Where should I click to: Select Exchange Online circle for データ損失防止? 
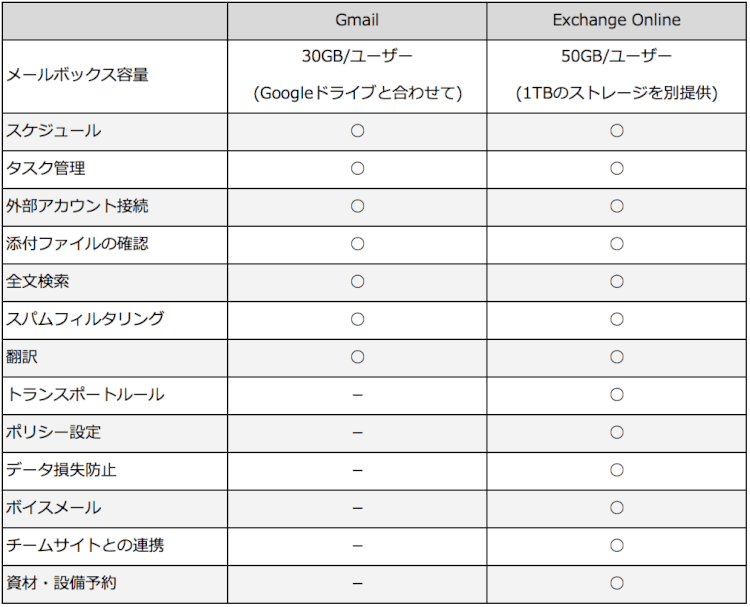[617, 470]
